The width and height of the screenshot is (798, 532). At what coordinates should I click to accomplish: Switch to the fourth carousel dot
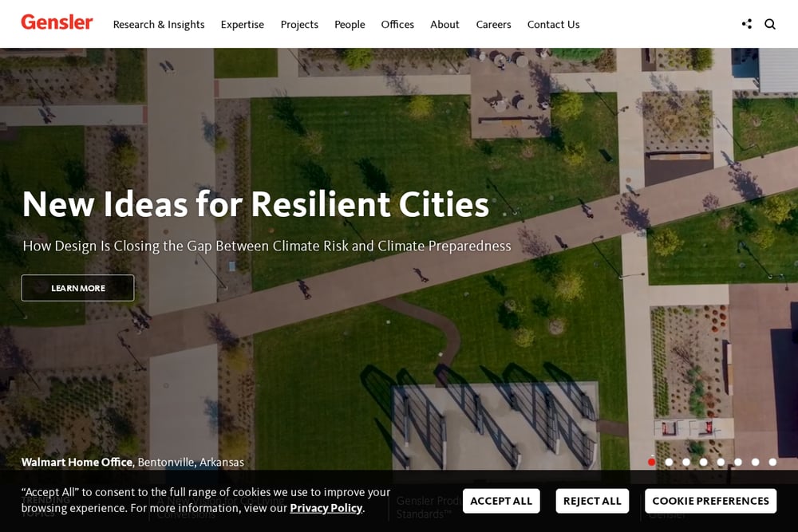click(703, 462)
